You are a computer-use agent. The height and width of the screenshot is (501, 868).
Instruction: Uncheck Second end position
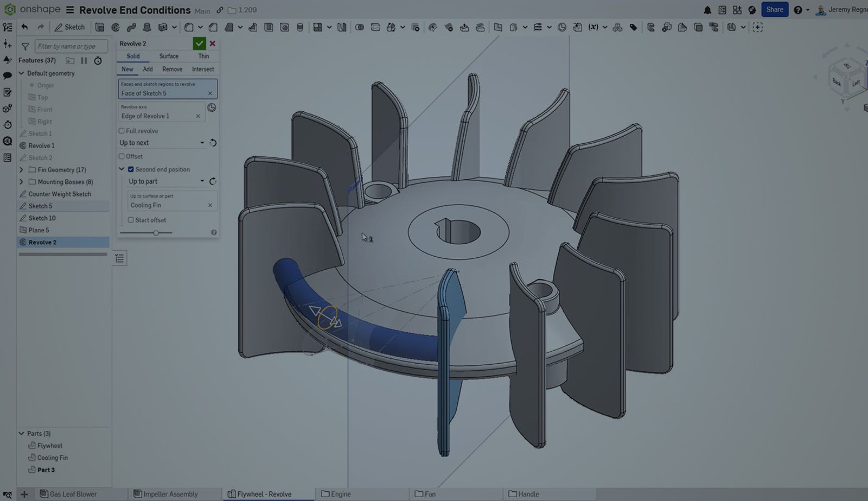point(131,169)
